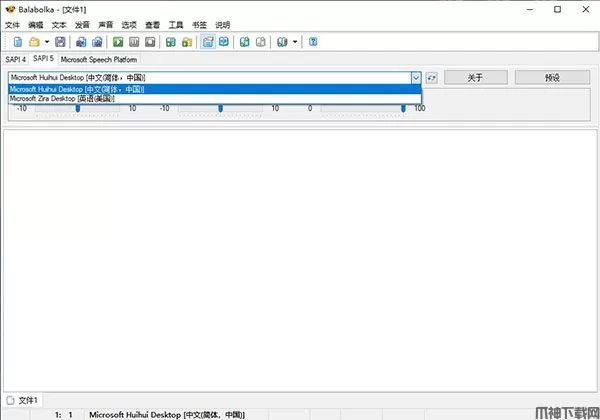Image resolution: width=600 pixels, height=420 pixels.
Task: Expand the arrow beside the Open folder icon
Action: [45, 42]
